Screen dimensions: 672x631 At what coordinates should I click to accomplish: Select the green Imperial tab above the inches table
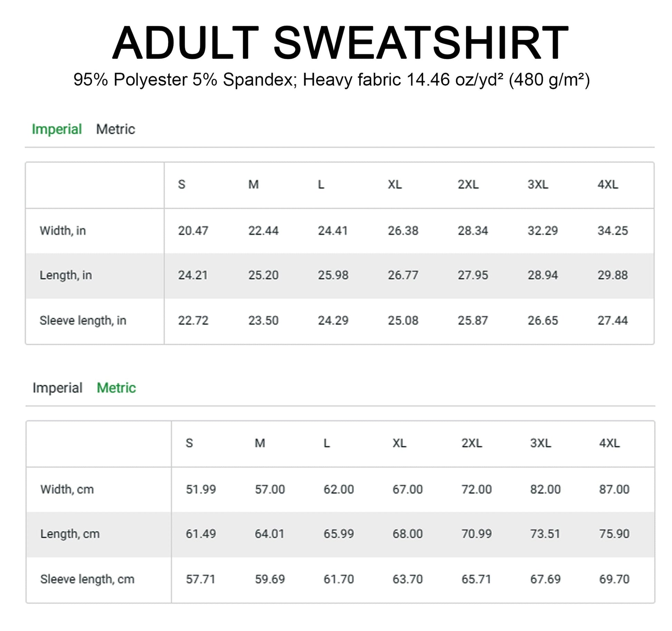[57, 129]
